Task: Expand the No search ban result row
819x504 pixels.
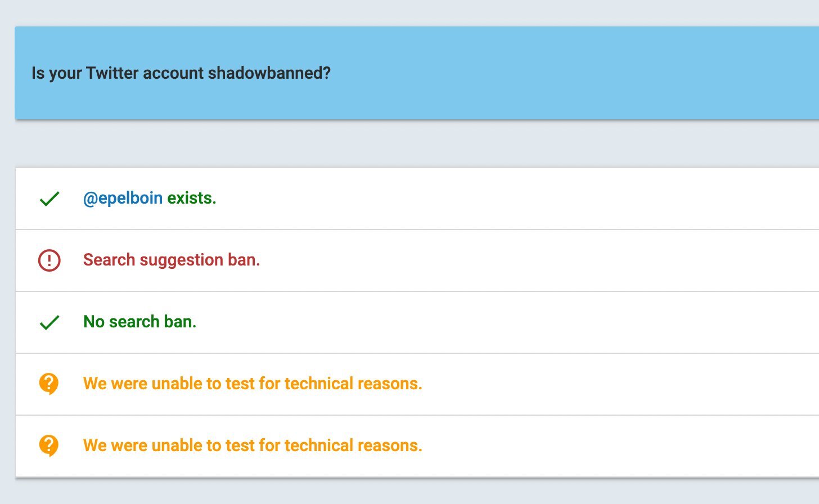Action: [x=506, y=322]
